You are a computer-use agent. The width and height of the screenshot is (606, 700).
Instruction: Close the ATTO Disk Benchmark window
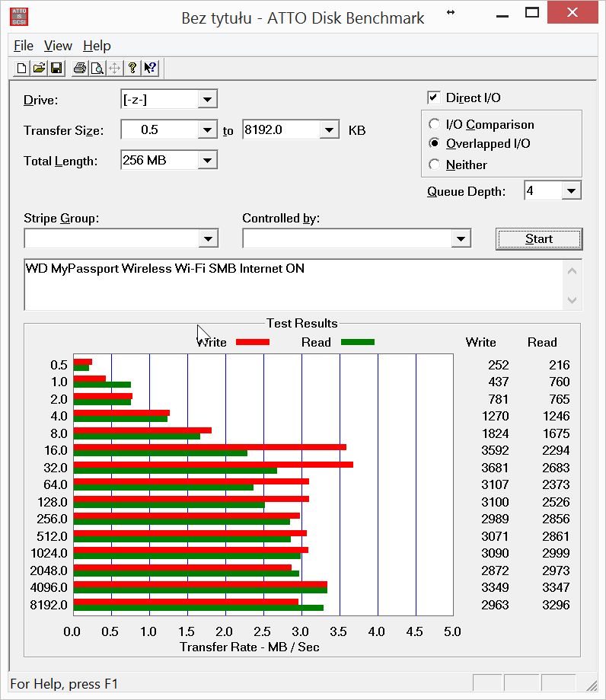pyautogui.click(x=573, y=12)
